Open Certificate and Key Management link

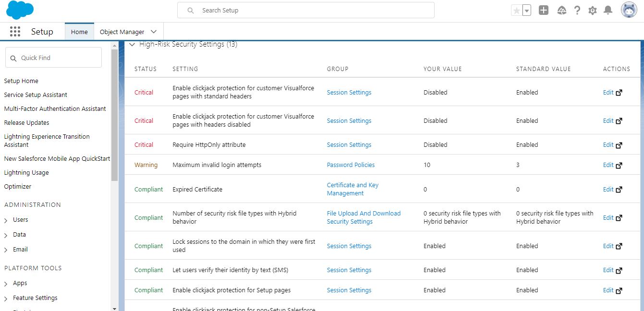coord(352,185)
